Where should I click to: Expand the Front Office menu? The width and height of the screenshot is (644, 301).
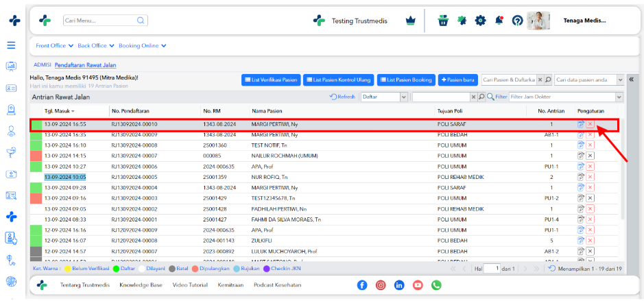55,45
